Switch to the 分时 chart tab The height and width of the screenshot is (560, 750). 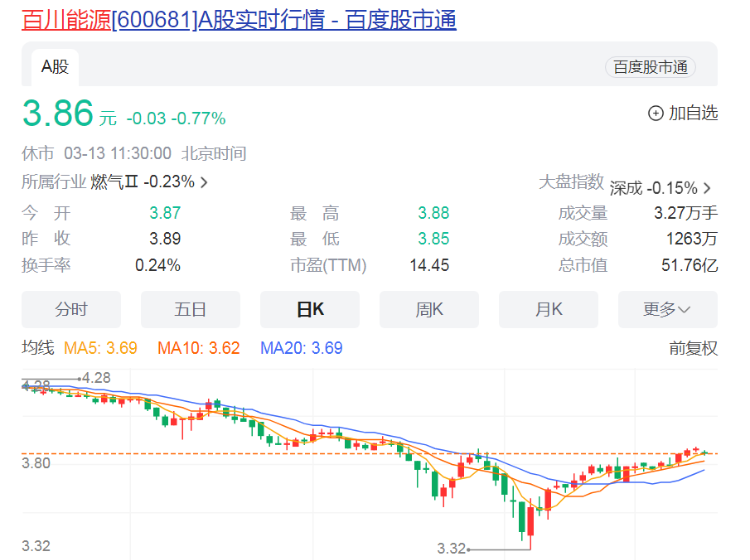pyautogui.click(x=71, y=309)
